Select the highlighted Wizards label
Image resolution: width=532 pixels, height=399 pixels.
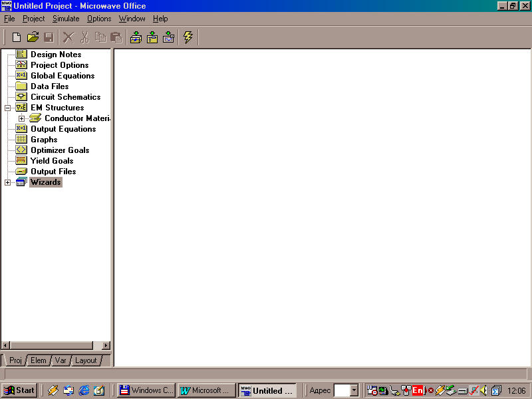tap(46, 182)
